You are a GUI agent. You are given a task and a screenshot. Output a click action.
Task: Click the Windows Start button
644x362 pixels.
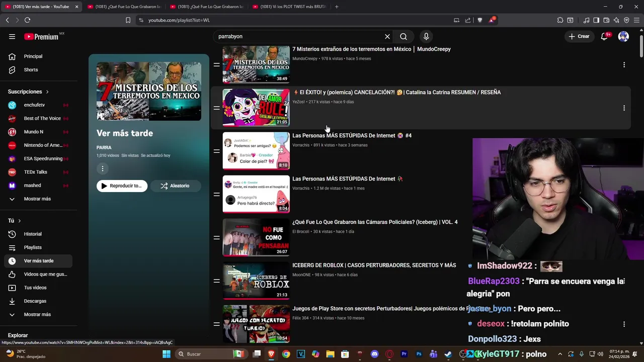pyautogui.click(x=167, y=354)
